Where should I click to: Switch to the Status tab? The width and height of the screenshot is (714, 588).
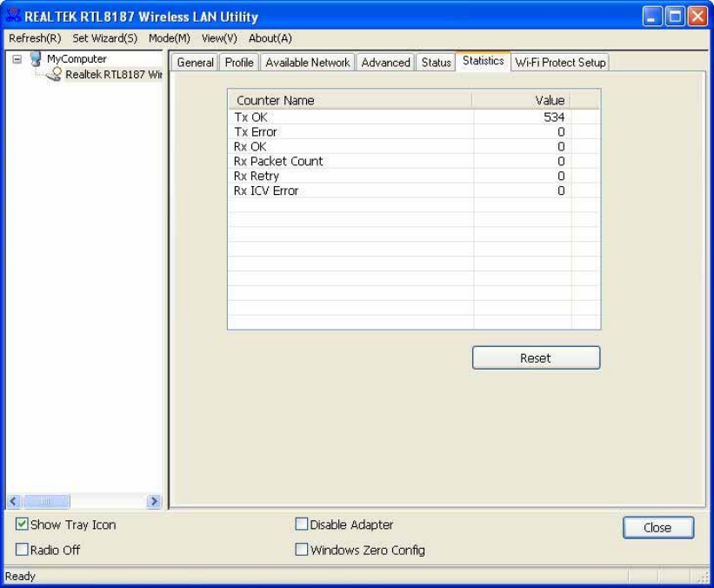click(x=436, y=63)
